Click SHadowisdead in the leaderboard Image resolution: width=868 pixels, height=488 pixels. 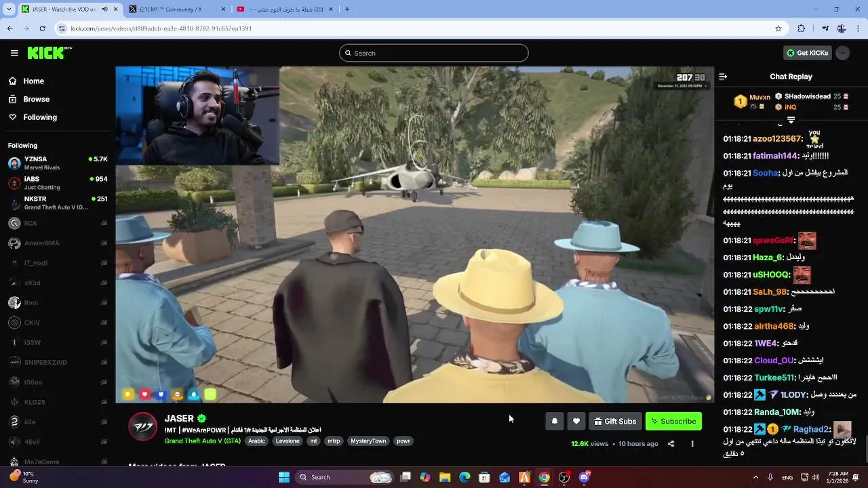pyautogui.click(x=807, y=96)
